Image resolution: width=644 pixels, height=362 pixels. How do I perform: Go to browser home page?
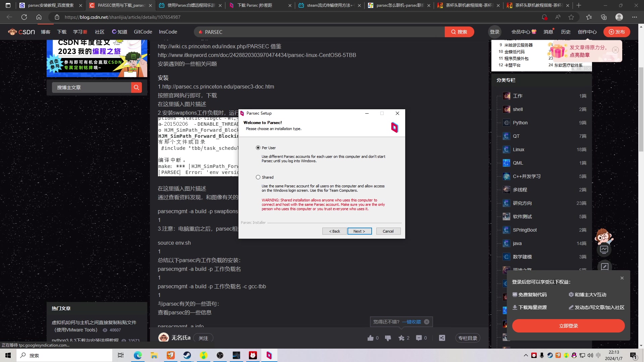(x=39, y=17)
